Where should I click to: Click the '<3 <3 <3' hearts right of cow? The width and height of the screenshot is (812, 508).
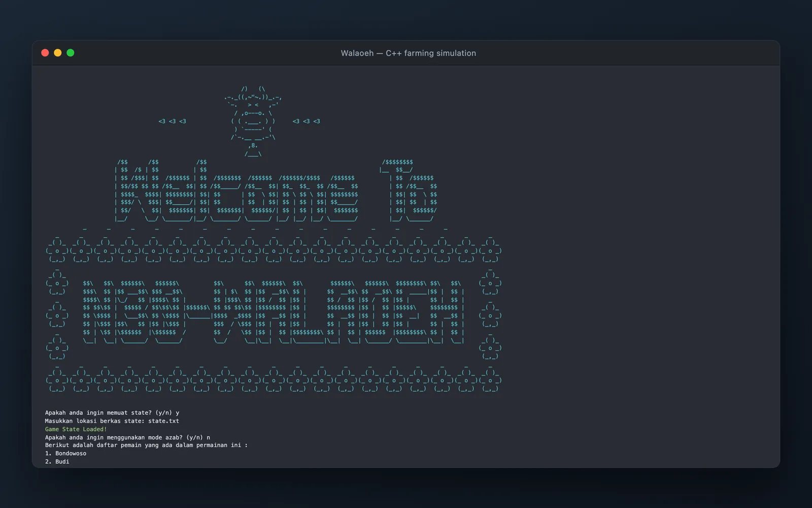tap(307, 121)
